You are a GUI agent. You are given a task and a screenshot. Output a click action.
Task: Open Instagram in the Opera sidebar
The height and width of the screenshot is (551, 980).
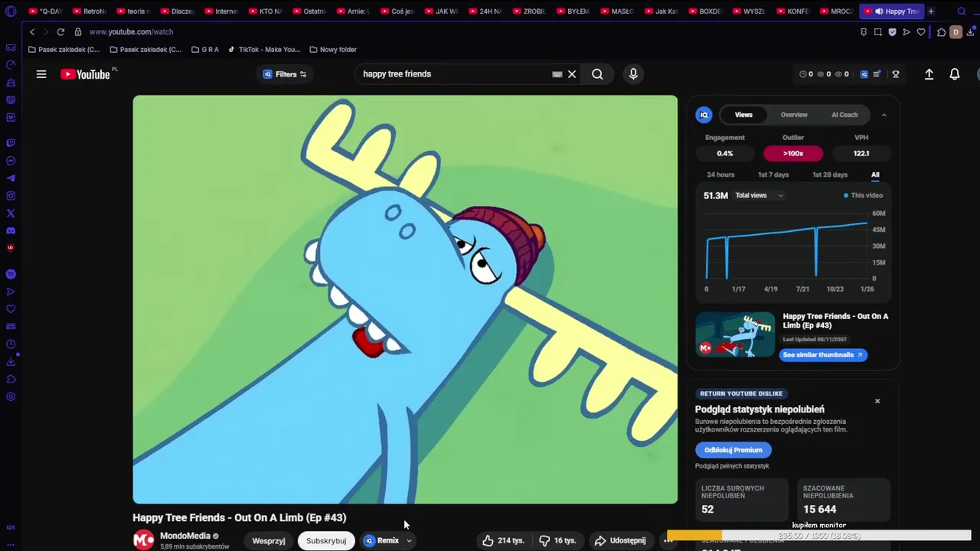pyautogui.click(x=11, y=196)
